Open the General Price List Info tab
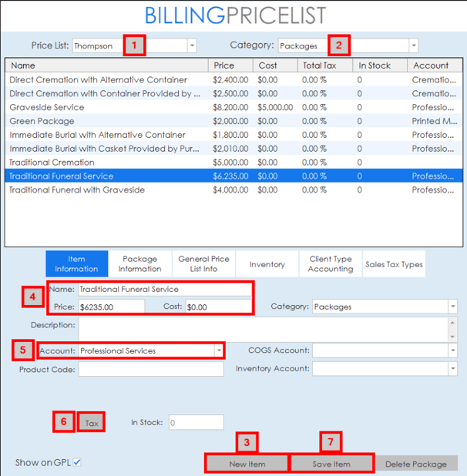Viewport: 467px width, 476px height. (x=203, y=264)
